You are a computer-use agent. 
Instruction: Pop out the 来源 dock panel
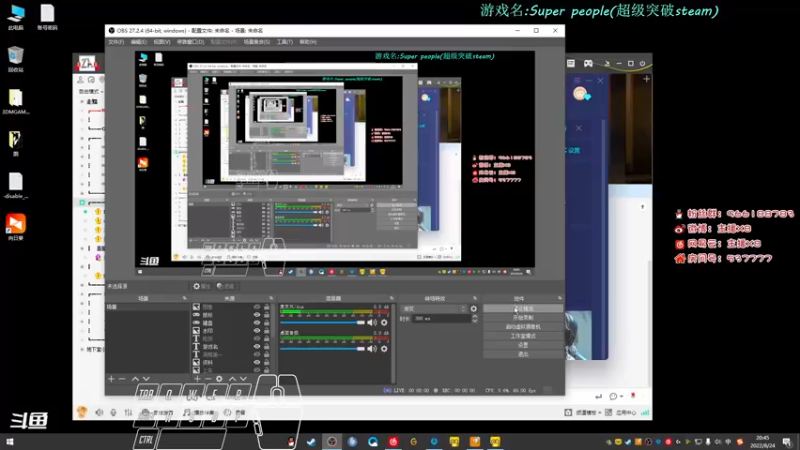point(271,298)
